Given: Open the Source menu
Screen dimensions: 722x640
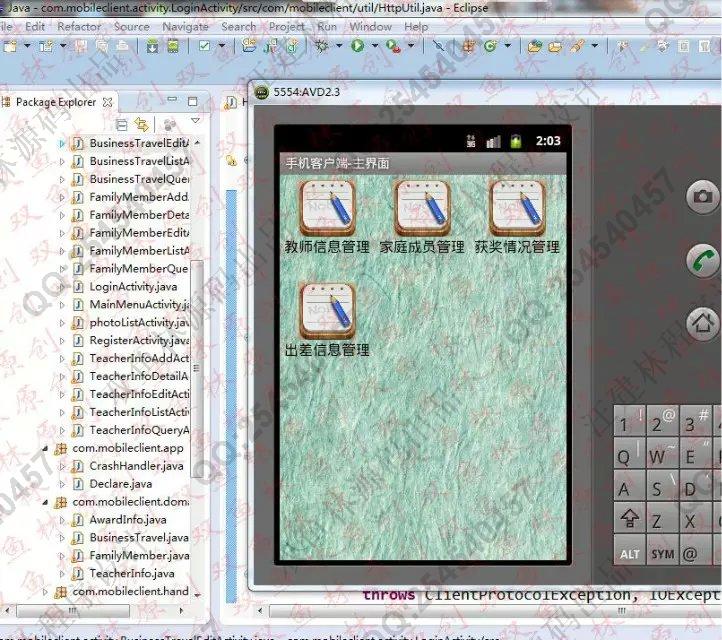Looking at the screenshot, I should point(132,27).
